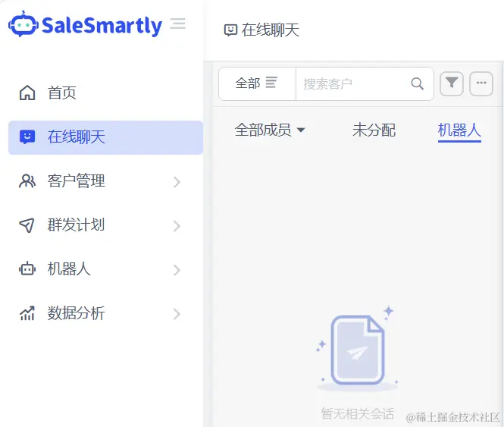The width and height of the screenshot is (504, 427).
Task: Click the 暂无相关会话 empty message
Action: point(358,414)
